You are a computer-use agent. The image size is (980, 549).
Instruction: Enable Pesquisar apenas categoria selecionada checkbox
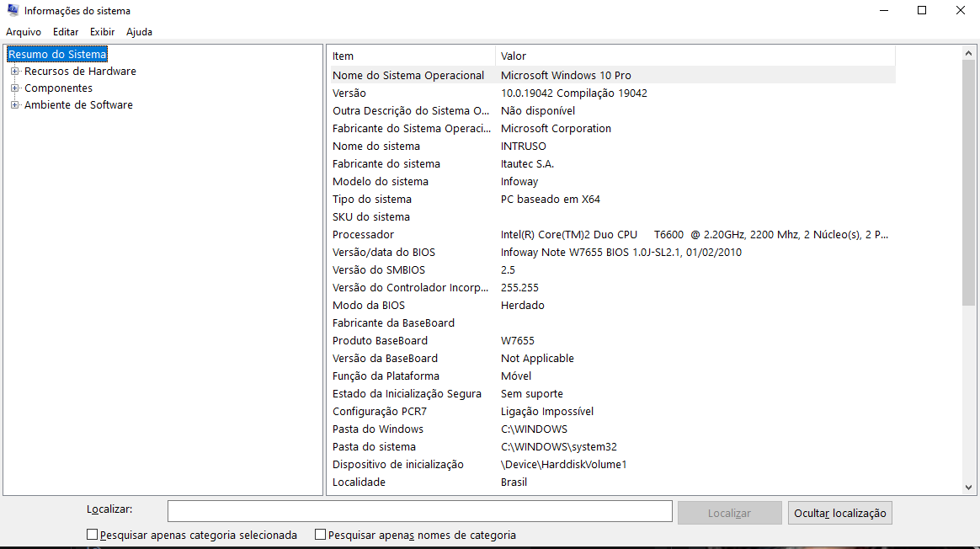[92, 535]
